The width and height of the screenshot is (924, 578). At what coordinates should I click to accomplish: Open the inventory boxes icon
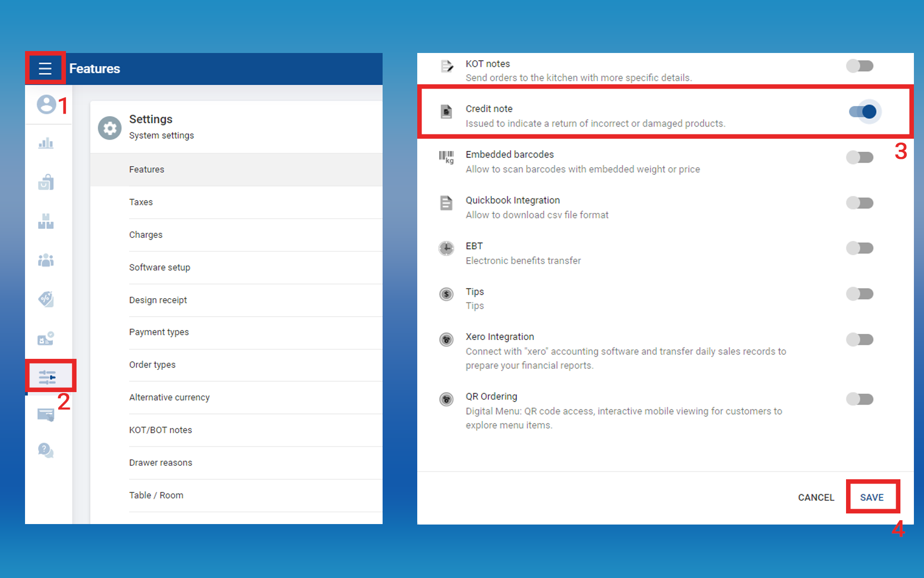(46, 221)
